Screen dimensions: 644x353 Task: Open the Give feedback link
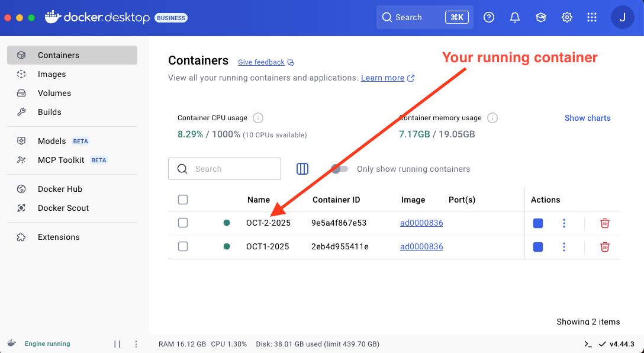(x=261, y=62)
